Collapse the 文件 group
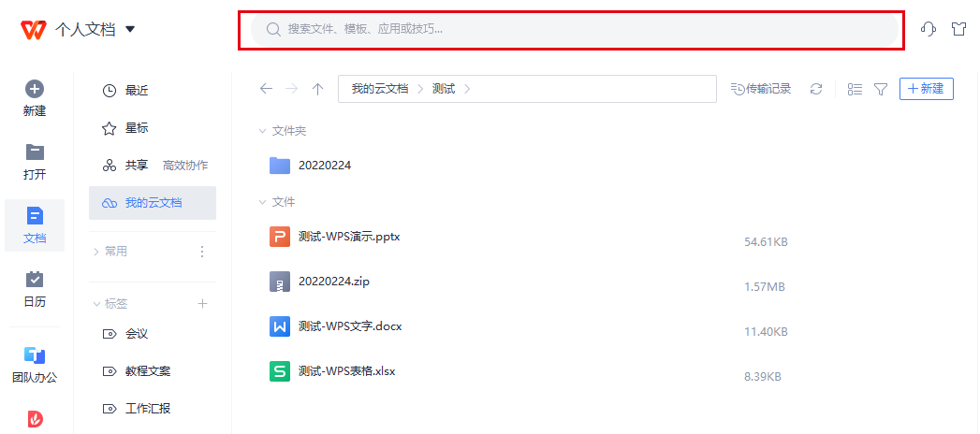 tap(262, 202)
